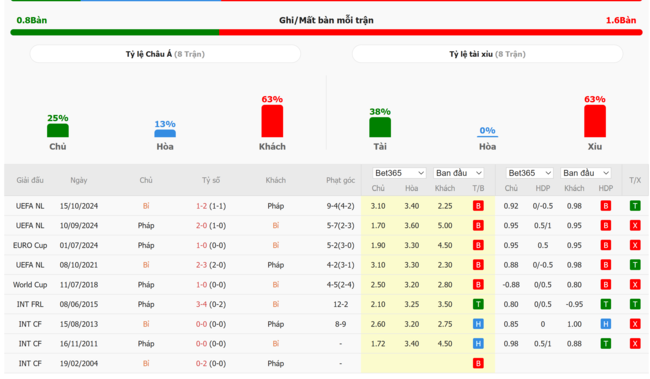Click the green T over/under badge for 08/10/2021
This screenshot has height=379, width=650.
click(635, 265)
